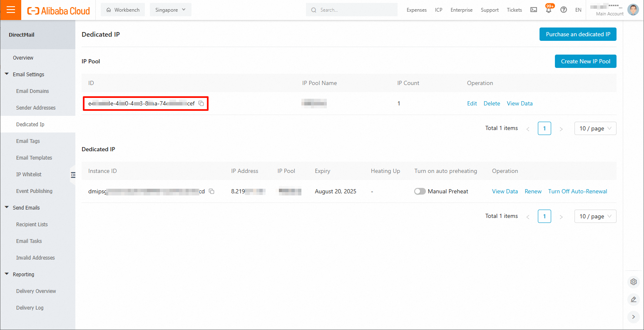Open Dedicated IP page size dropdown

click(x=595, y=216)
